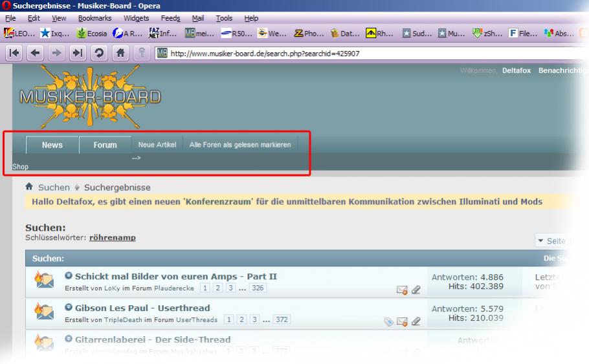589x364 pixels.
Task: Open the R50 bookmark
Action: [x=236, y=34]
